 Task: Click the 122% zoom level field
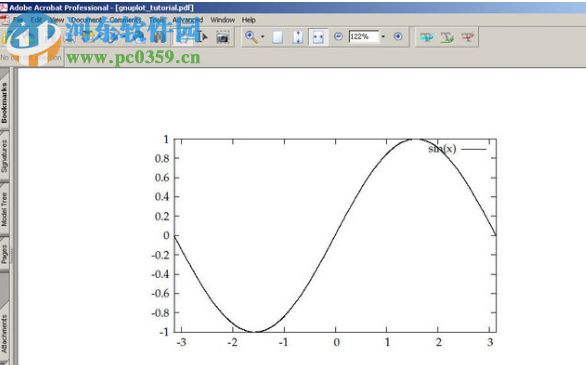364,37
